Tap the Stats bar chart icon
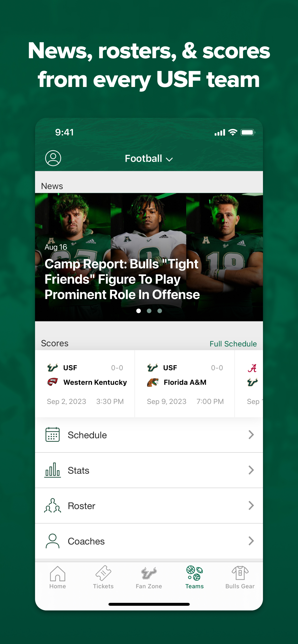 coord(52,470)
